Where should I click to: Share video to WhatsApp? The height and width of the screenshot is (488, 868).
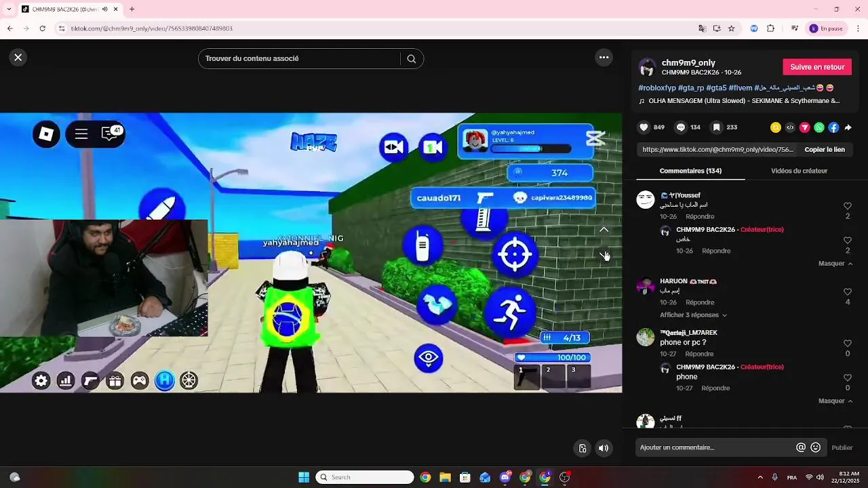[819, 127]
